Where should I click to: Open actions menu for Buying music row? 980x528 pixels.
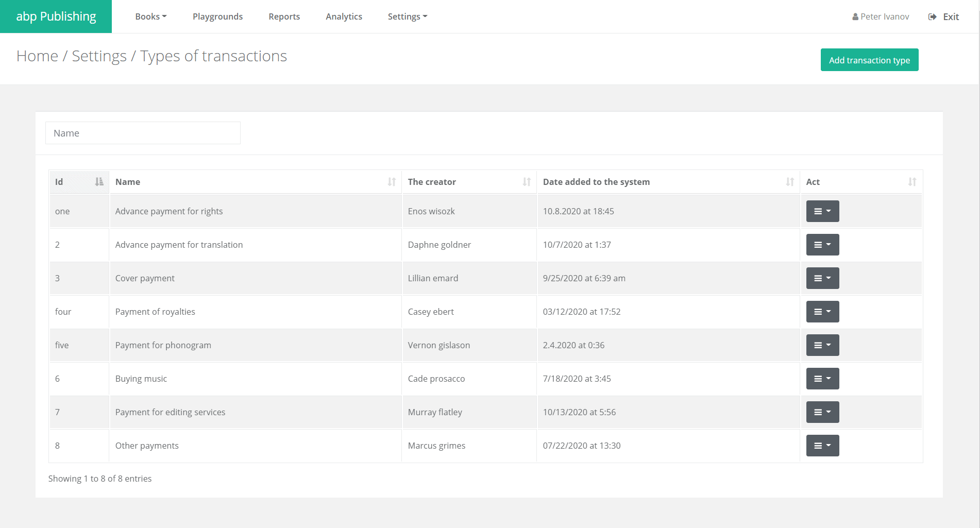[x=822, y=379]
